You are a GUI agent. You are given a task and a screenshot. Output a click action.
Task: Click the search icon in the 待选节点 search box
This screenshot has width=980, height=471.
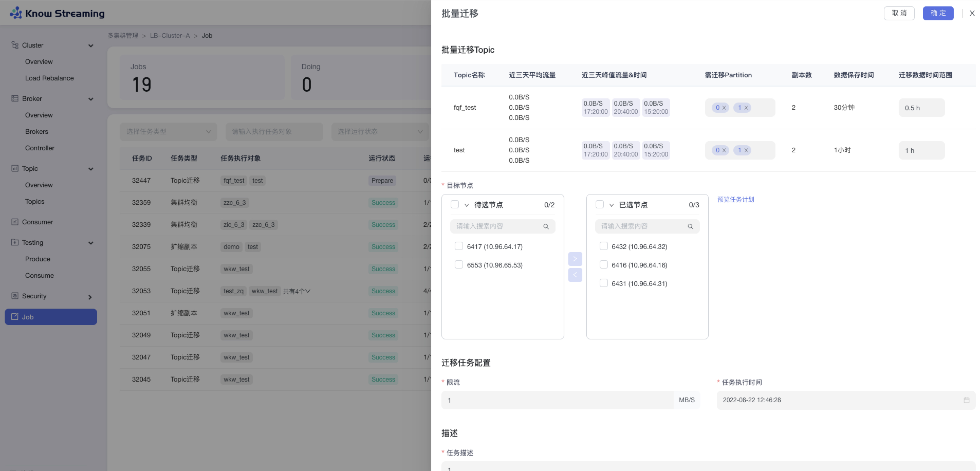[546, 226]
